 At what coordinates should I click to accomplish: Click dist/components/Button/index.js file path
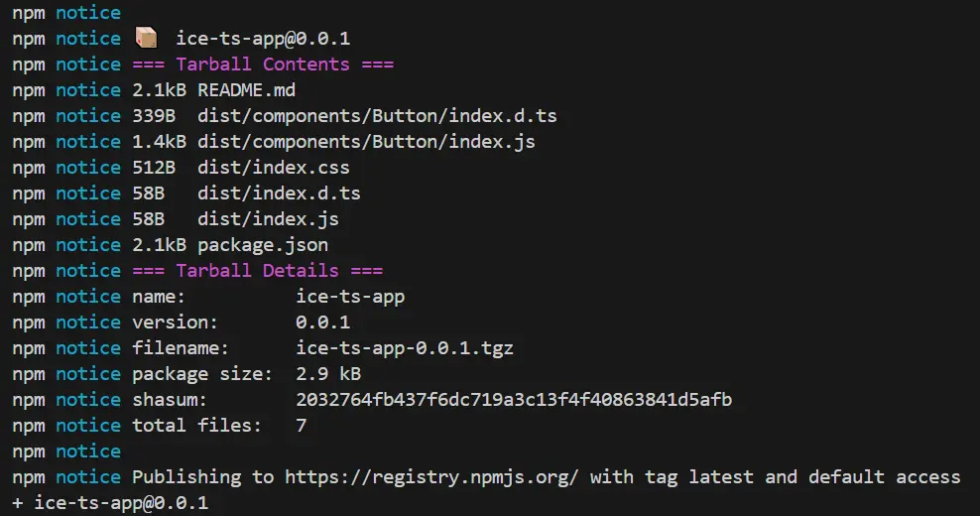coord(366,142)
